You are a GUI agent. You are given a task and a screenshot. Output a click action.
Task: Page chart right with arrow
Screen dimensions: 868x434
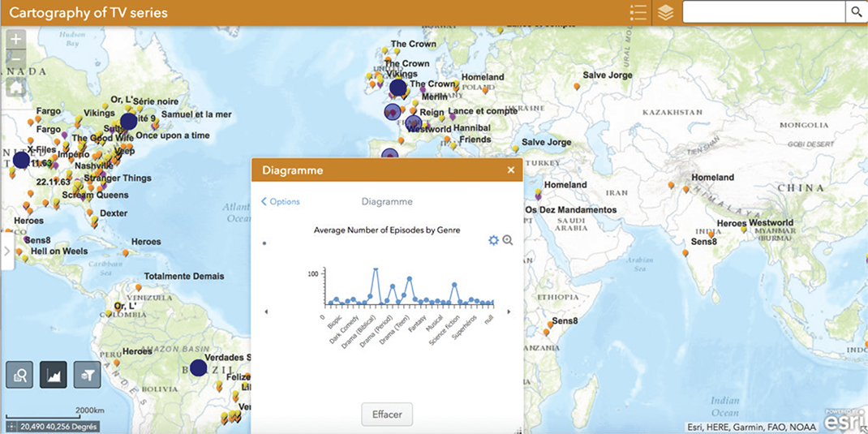click(x=509, y=312)
